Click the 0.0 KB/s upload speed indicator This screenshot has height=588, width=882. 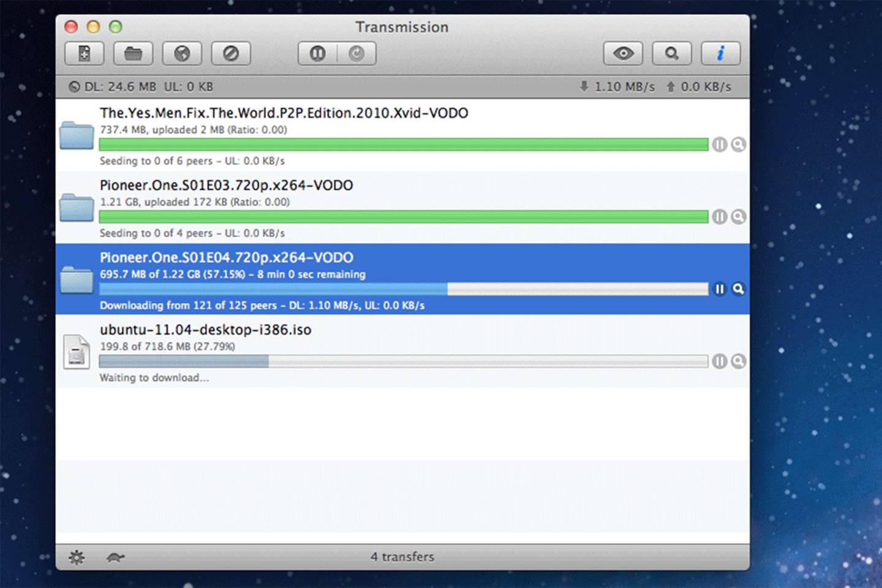[x=699, y=87]
